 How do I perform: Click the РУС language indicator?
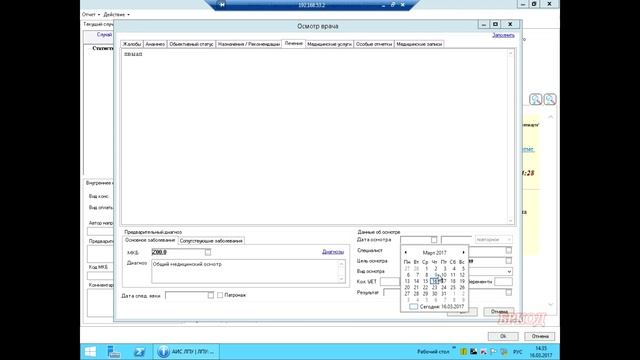pos(518,351)
